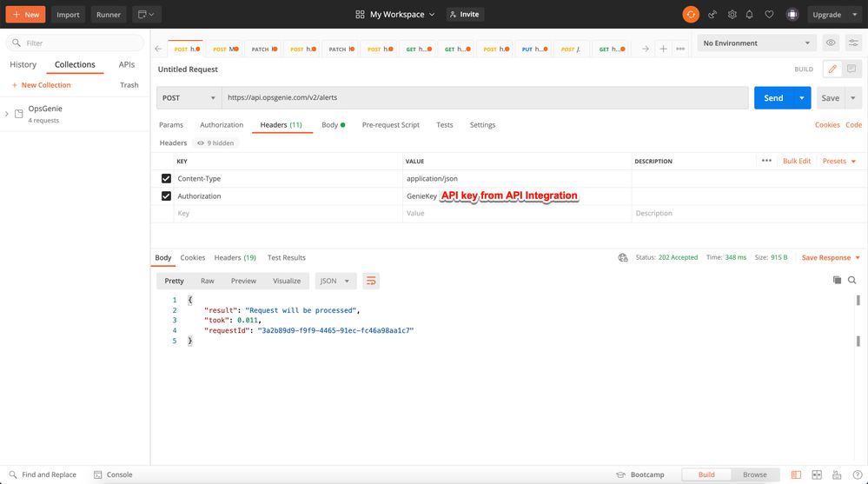The image size is (868, 484).
Task: Open the Send button dropdown arrow
Action: 802,97
